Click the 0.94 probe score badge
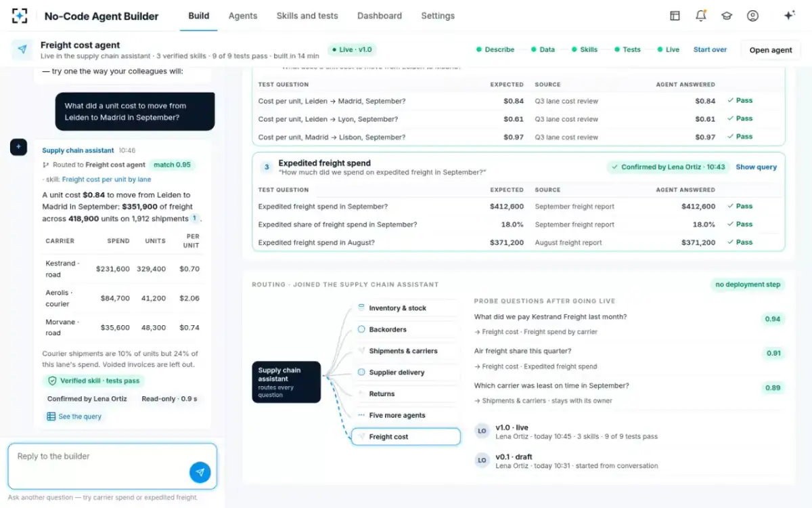 pyautogui.click(x=772, y=319)
